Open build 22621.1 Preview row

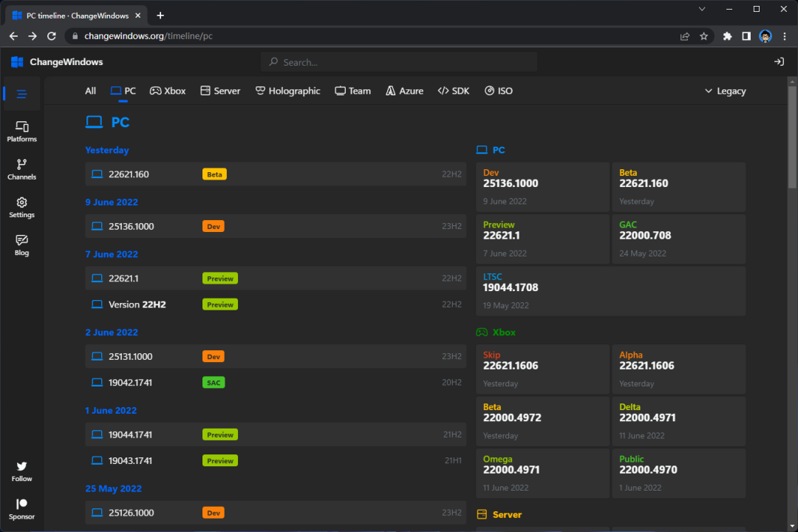(x=276, y=279)
